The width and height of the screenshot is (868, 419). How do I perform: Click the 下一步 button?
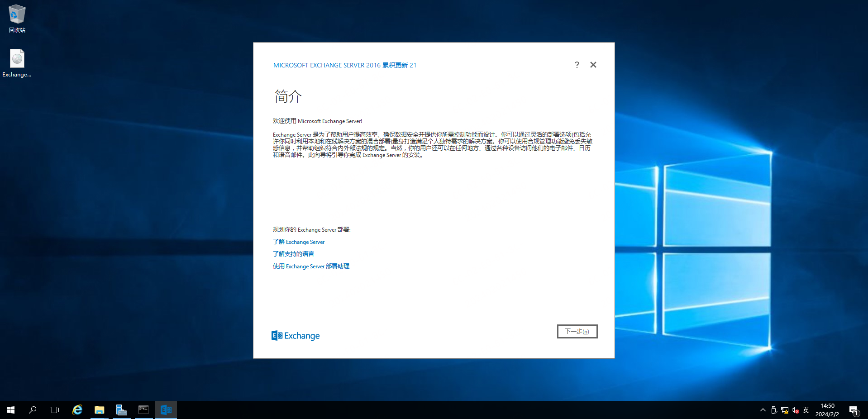tap(577, 331)
